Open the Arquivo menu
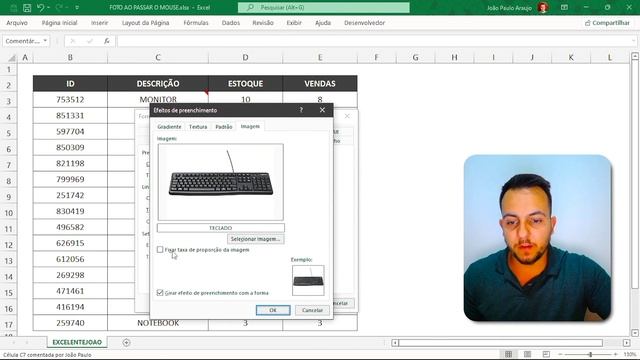Image resolution: width=640 pixels, height=360 pixels. tap(17, 23)
